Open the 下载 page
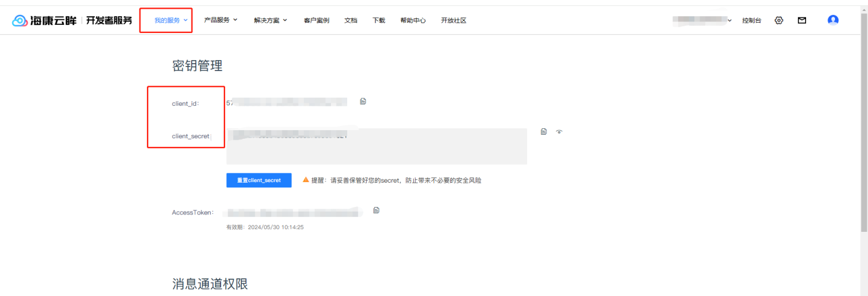This screenshot has height=296, width=868. coord(378,20)
